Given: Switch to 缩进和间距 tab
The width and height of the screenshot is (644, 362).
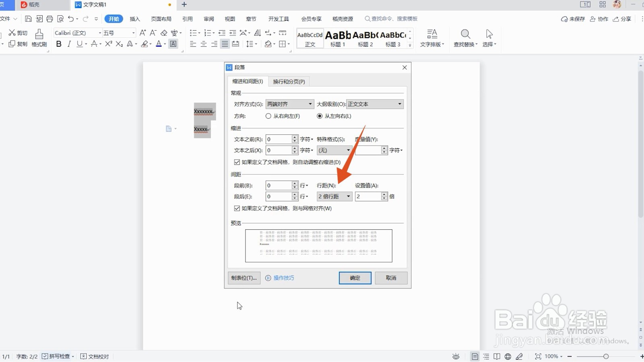Looking at the screenshot, I should pos(248,81).
